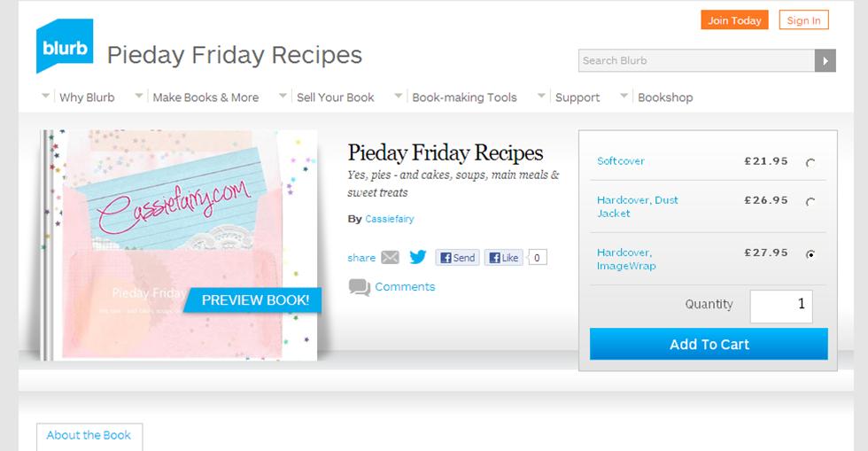This screenshot has height=451, width=868.
Task: Click the Search Blurb input field
Action: [x=696, y=60]
